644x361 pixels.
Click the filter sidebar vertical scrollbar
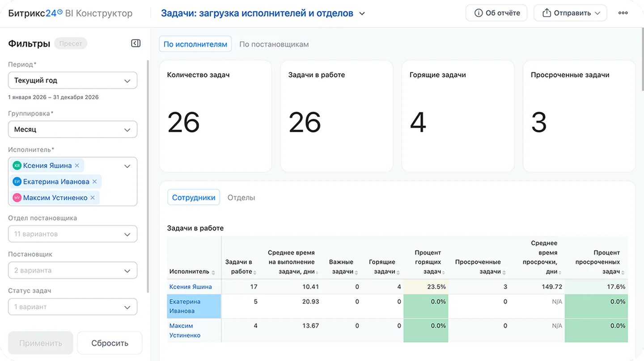click(x=148, y=176)
